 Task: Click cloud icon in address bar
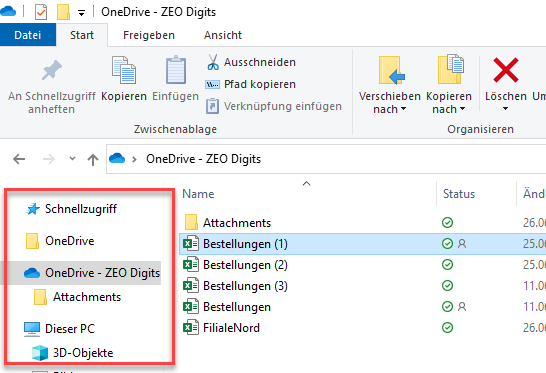[117, 158]
